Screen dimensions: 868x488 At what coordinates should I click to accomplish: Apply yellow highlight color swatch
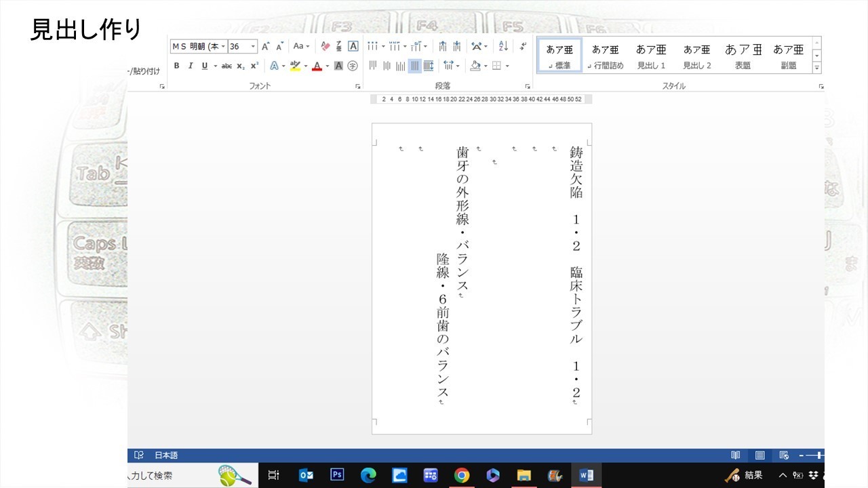tap(295, 66)
